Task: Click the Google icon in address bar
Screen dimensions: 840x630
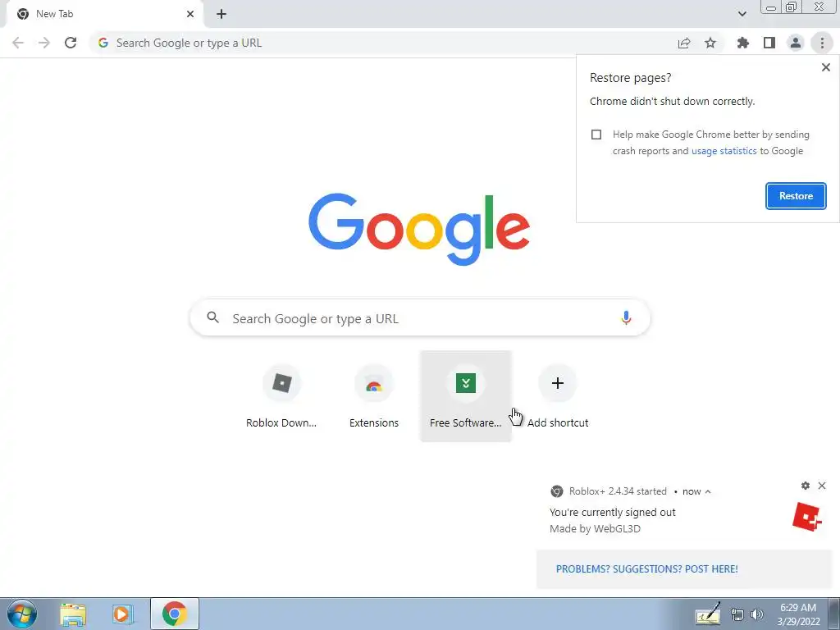Action: coord(103,43)
